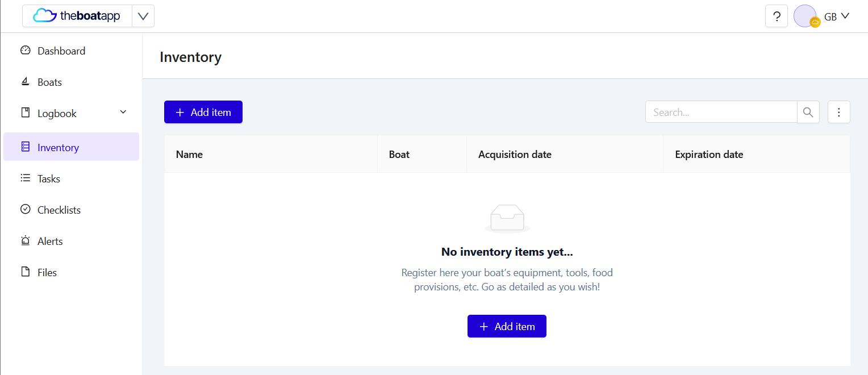Open the Logbook book icon

[x=25, y=113]
